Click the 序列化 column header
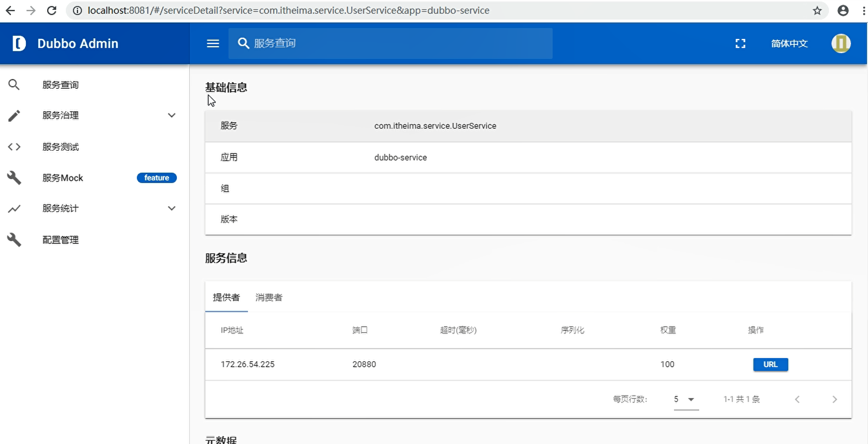Image resolution: width=868 pixels, height=444 pixels. (x=572, y=330)
